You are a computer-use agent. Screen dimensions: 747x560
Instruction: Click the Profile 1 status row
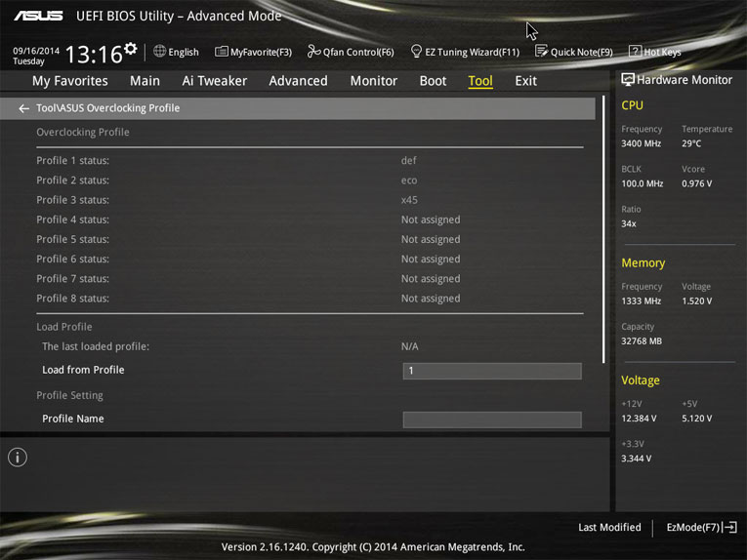310,160
